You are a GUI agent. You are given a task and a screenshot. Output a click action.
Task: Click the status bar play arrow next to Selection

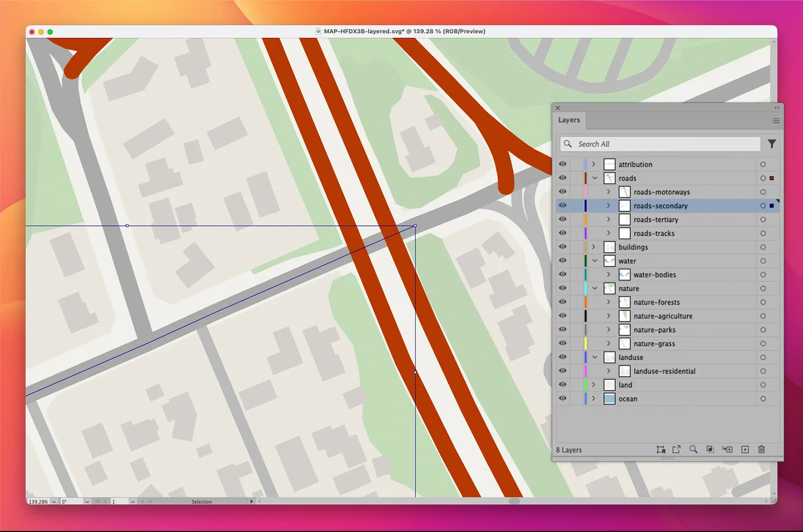[251, 501]
